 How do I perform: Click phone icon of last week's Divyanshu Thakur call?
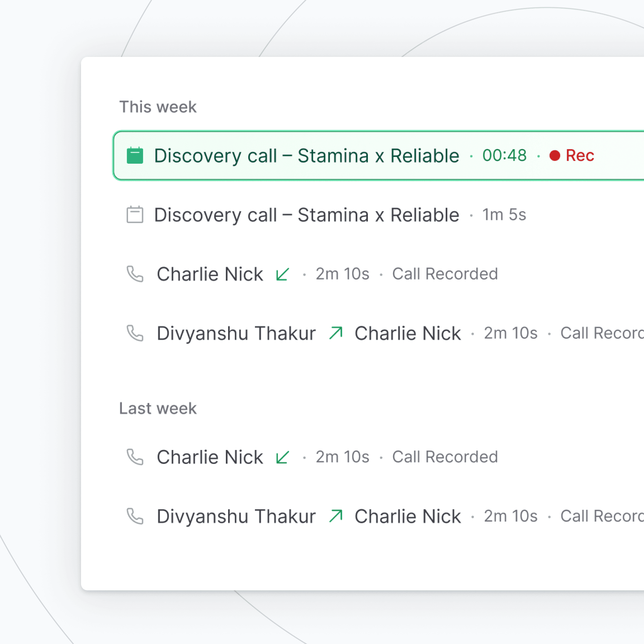pyautogui.click(x=135, y=516)
